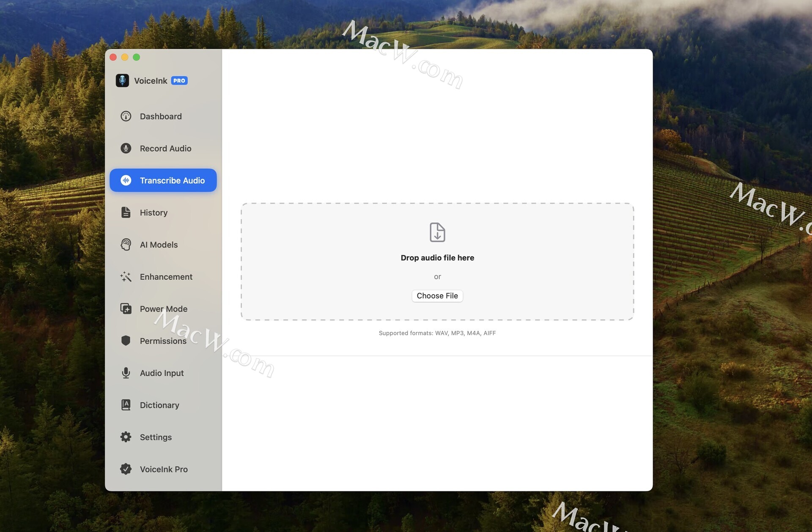Viewport: 812px width, 532px height.
Task: Select the VoiceInk Pro label
Action: (x=164, y=469)
